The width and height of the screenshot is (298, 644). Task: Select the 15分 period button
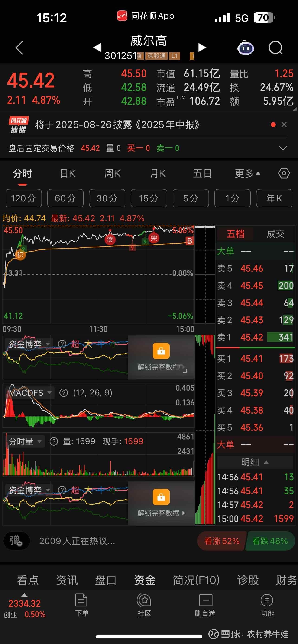149,198
